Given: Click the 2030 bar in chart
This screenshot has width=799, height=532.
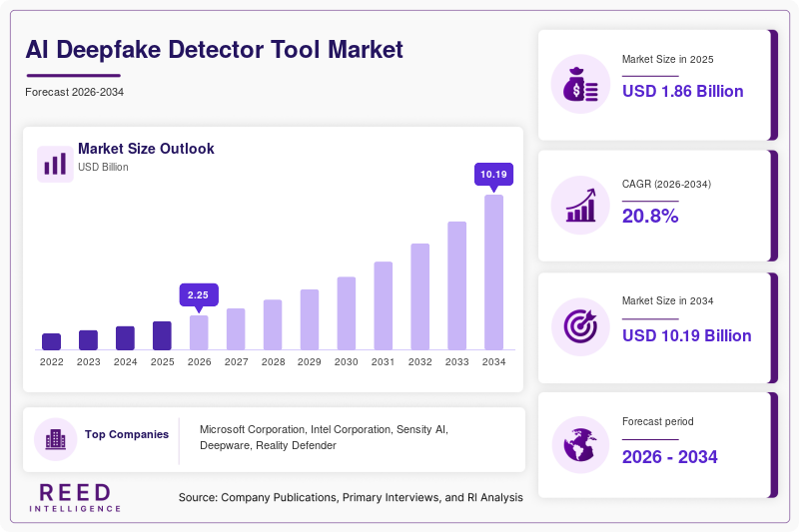Looking at the screenshot, I should 347,313.
